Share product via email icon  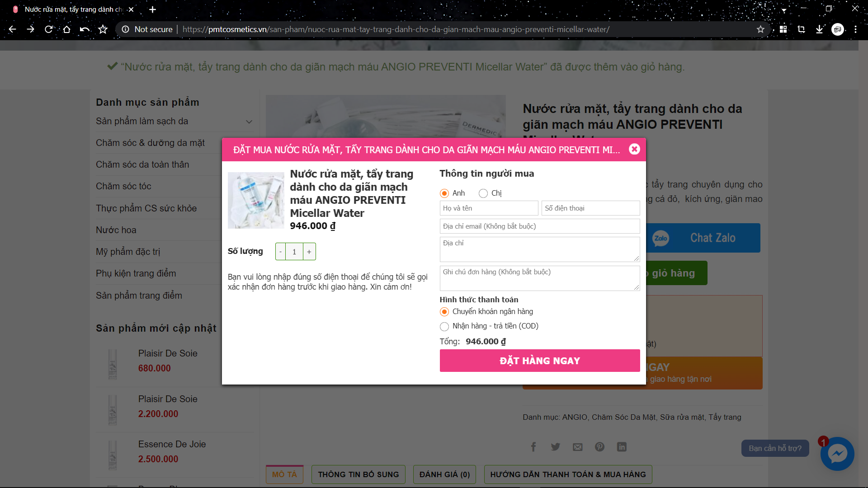coord(578,447)
